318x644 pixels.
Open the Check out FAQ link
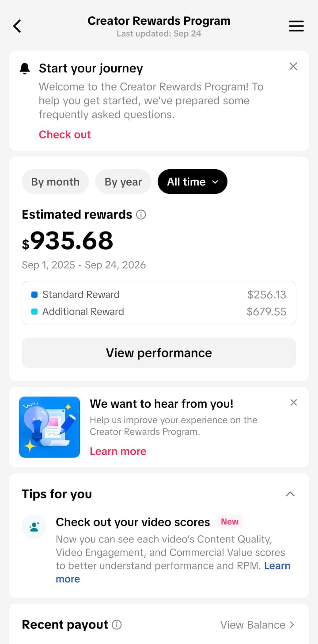[65, 135]
